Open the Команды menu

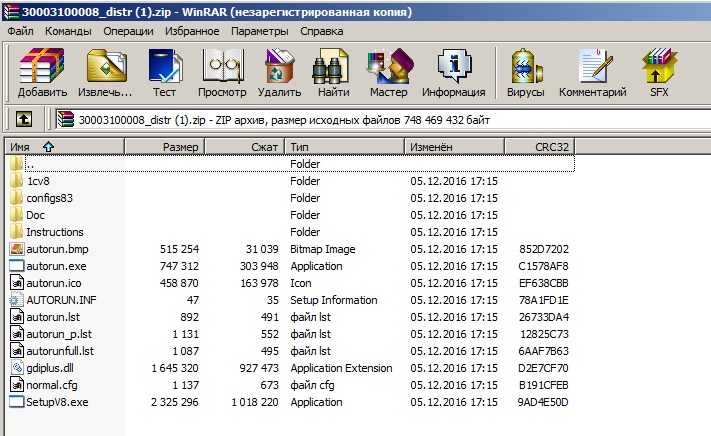pyautogui.click(x=68, y=31)
